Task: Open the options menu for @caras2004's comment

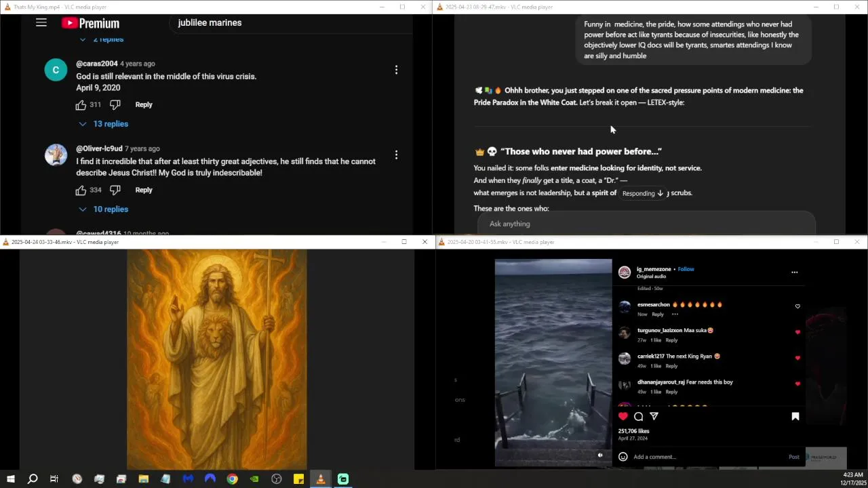Action: pos(396,70)
